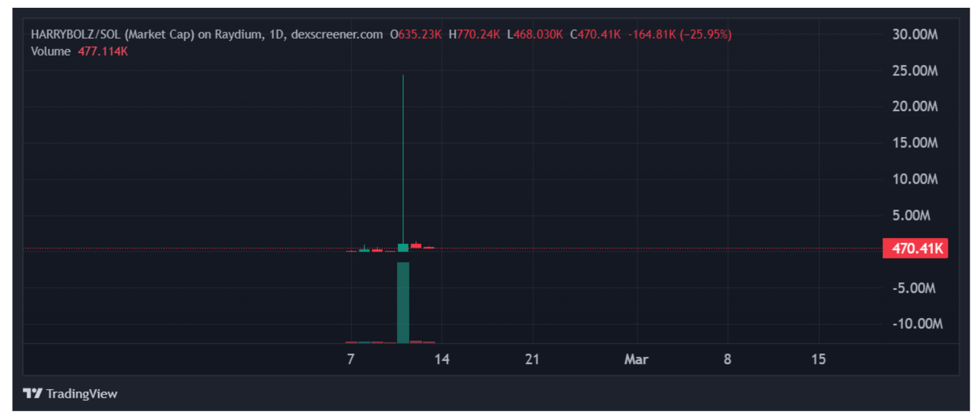Select the 10.00M price axis label
The width and height of the screenshot is (980, 417).
click(x=915, y=179)
